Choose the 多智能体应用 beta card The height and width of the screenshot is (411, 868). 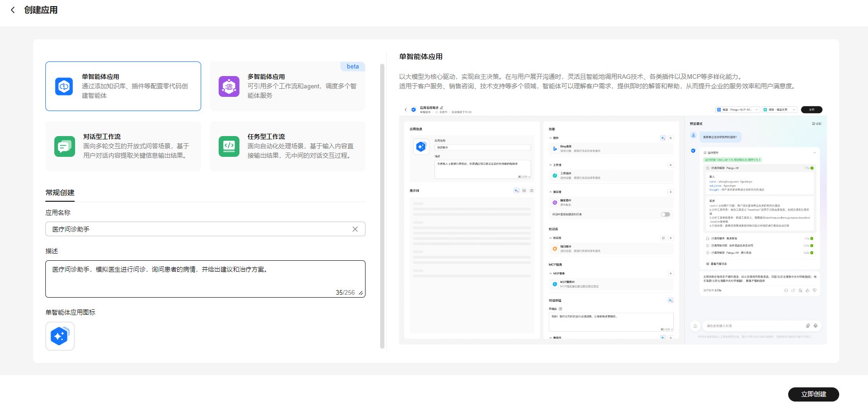tap(288, 86)
